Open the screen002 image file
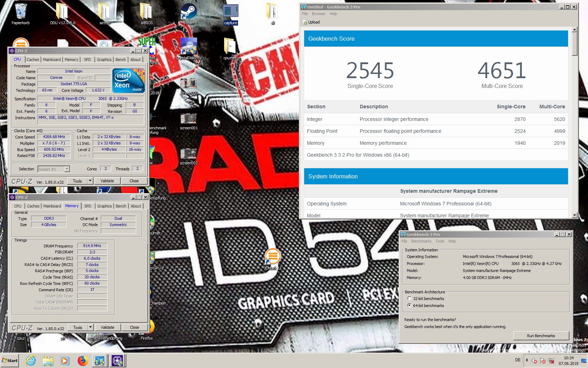Image resolution: width=588 pixels, height=368 pixels. 189,156
